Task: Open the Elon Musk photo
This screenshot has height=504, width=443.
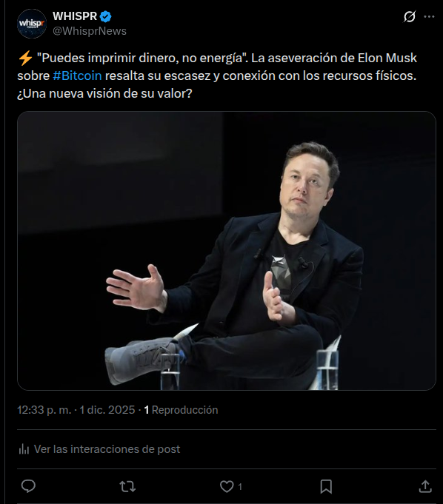Action: (227, 251)
